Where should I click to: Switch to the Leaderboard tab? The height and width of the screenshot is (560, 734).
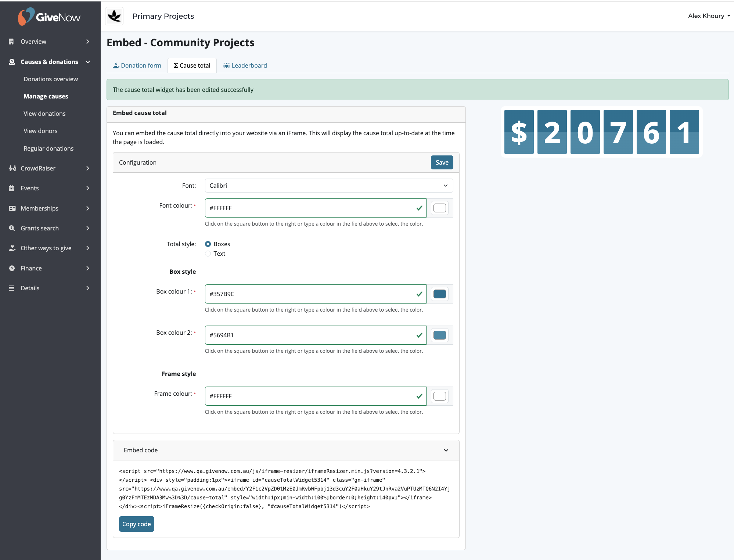245,65
